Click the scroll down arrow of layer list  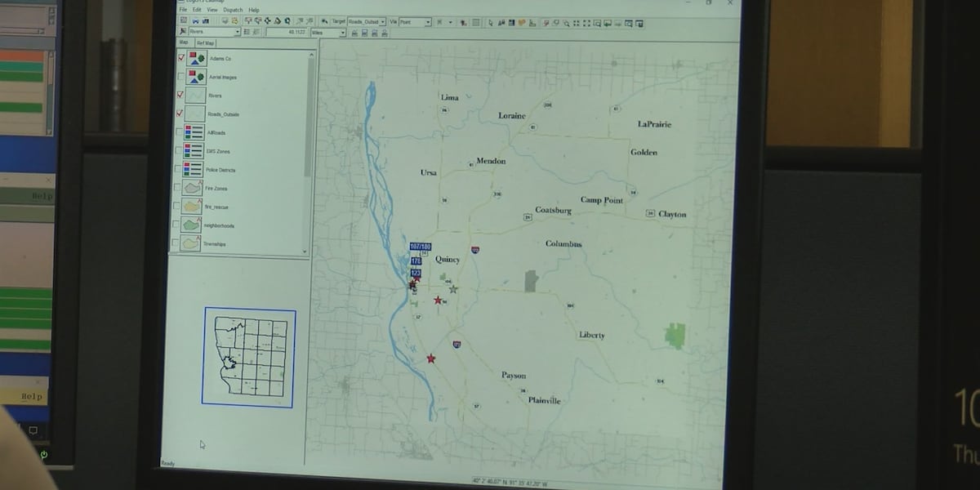[x=306, y=251]
